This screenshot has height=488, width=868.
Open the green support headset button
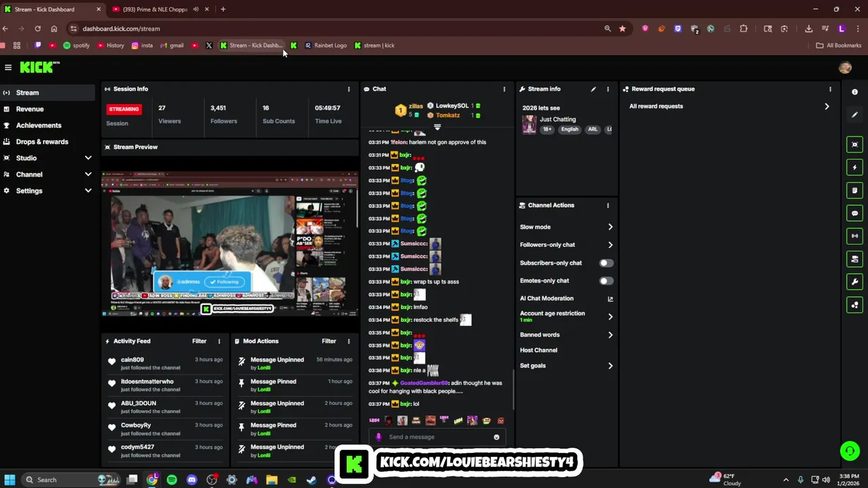coord(850,450)
